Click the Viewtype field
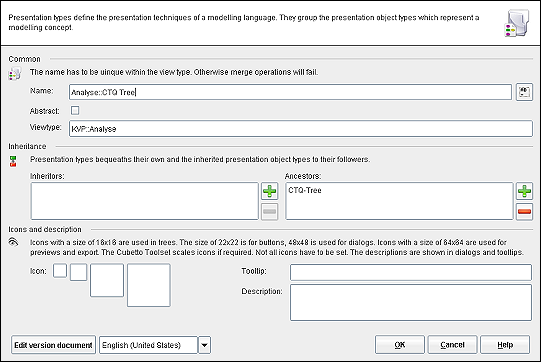541x362 pixels. 301,129
